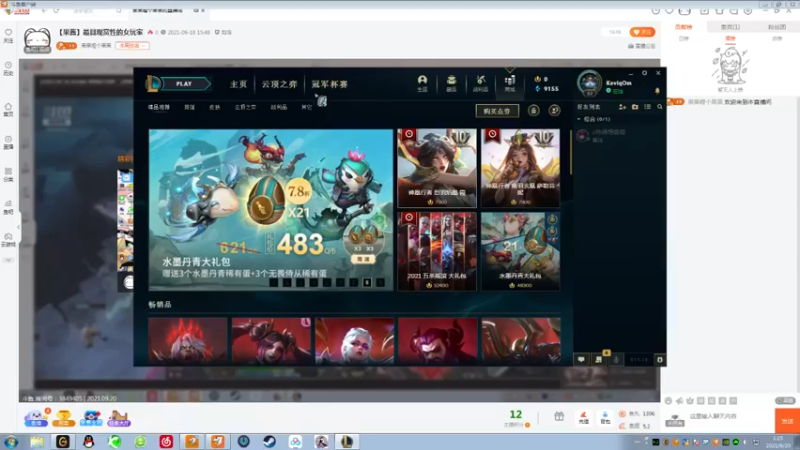Viewport: 800px width, 450px height.
Task: Click the 充值 recharge icon below the stream
Action: pos(584,418)
